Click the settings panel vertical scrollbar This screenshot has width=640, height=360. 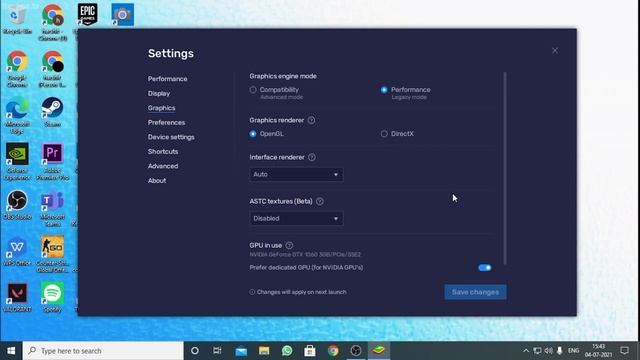coord(505,168)
